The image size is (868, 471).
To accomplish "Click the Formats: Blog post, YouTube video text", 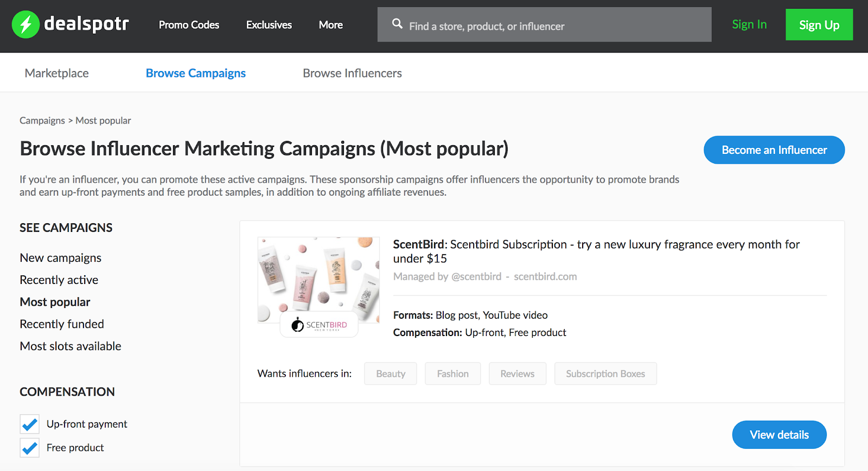I will (470, 315).
